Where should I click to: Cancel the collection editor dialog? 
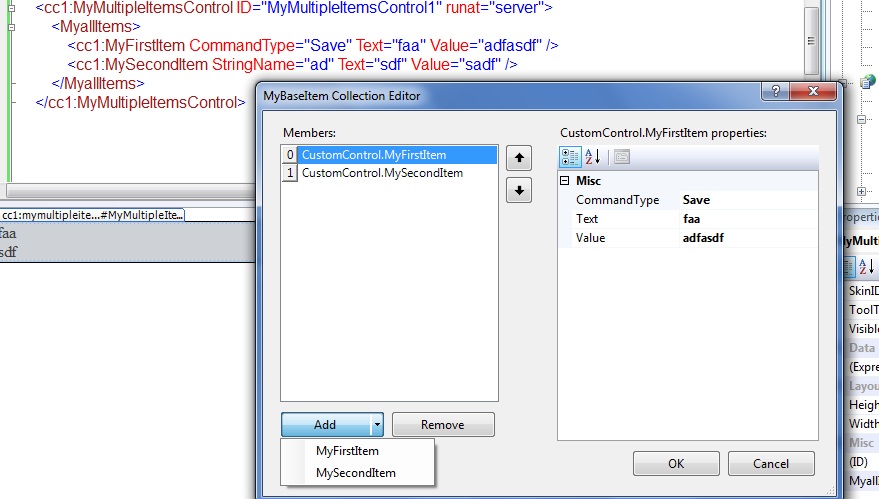coord(771,464)
